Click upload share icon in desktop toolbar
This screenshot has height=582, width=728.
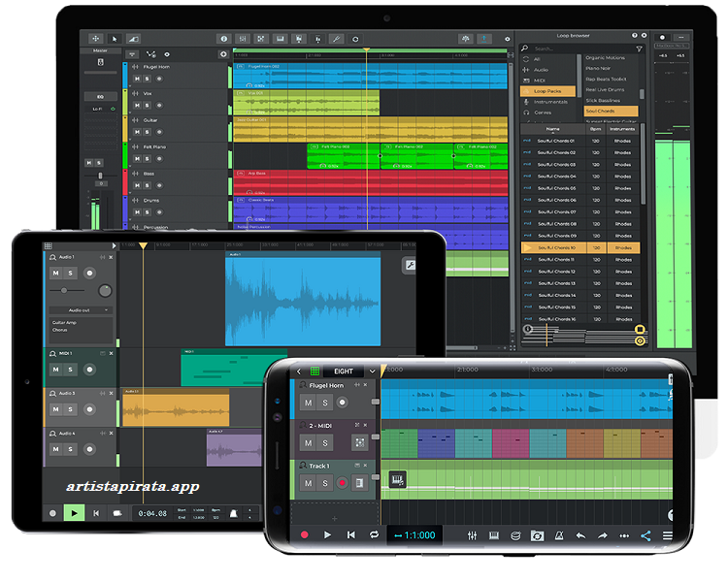click(x=483, y=39)
